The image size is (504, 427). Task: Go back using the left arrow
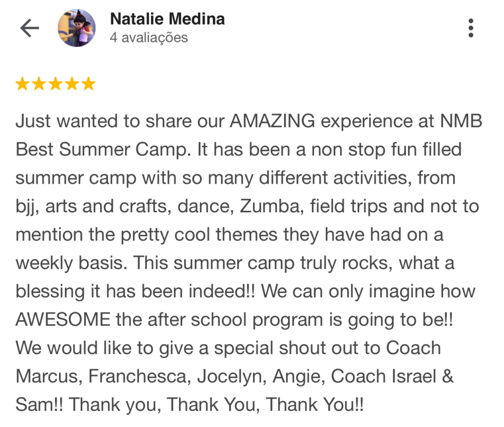29,28
